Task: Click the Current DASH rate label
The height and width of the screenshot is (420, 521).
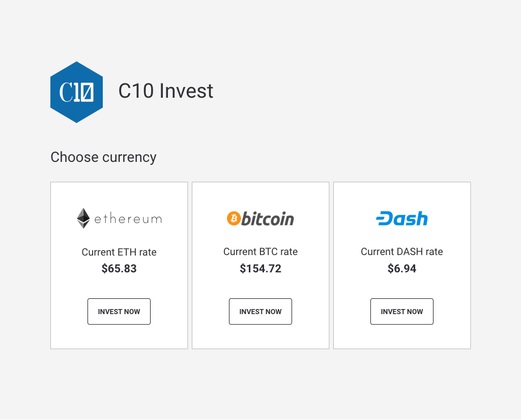Action: coord(402,251)
